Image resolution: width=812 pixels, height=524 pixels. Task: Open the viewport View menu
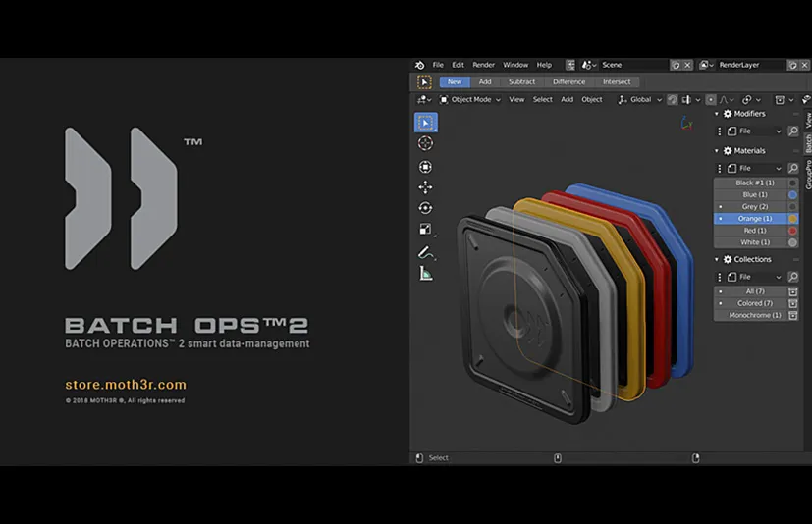click(x=516, y=99)
